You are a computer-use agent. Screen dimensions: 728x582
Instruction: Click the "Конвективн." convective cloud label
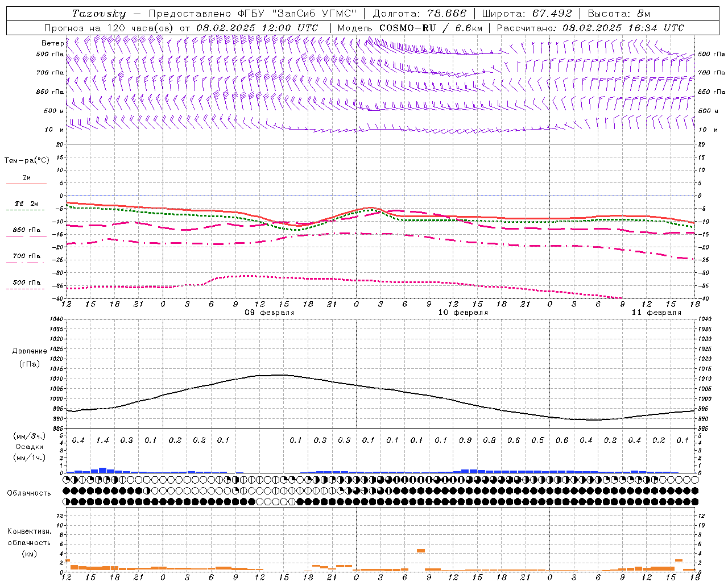(29, 531)
